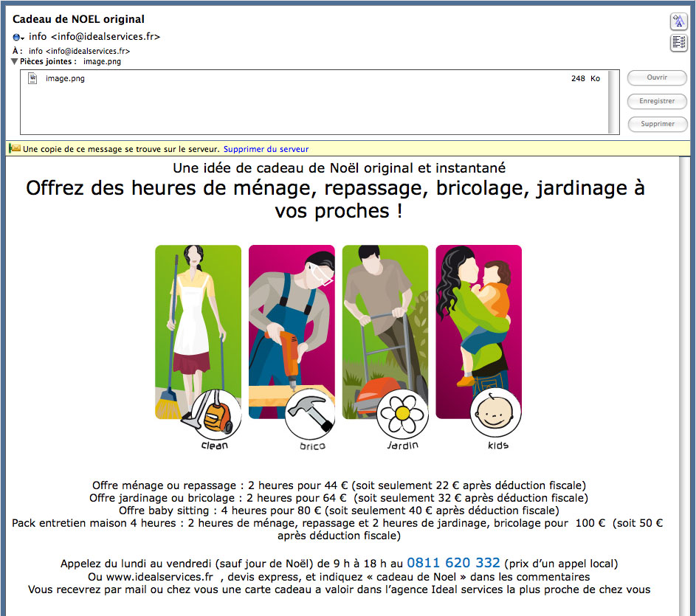Click the Enregistrer button

pos(657,101)
